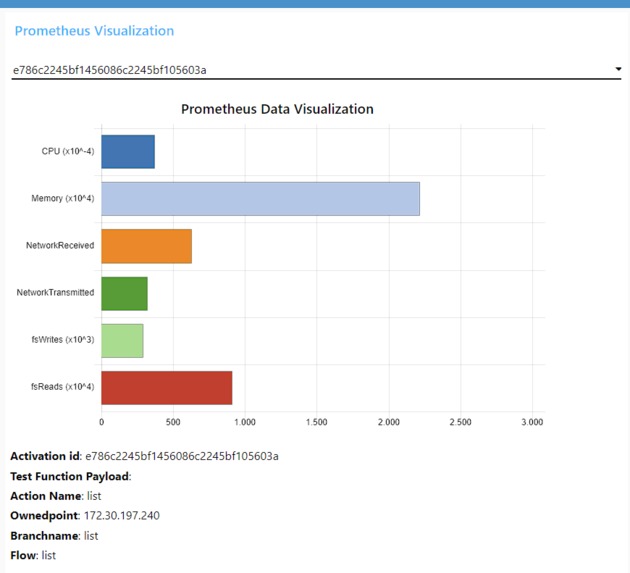Click the NetworkTransmitted axis label
Viewport: 630px width, 573px height.
tap(55, 292)
